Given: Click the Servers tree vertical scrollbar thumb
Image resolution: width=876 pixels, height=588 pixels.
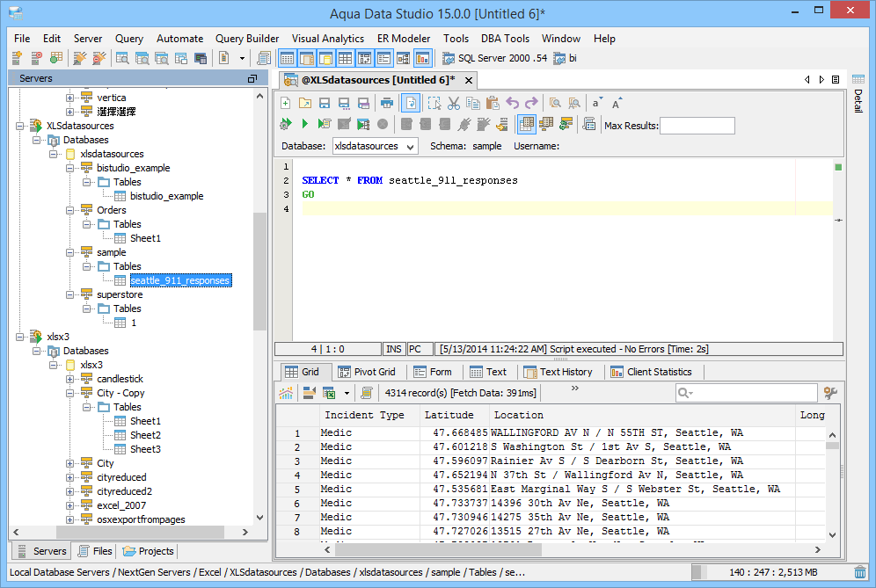Looking at the screenshot, I should point(259,272).
